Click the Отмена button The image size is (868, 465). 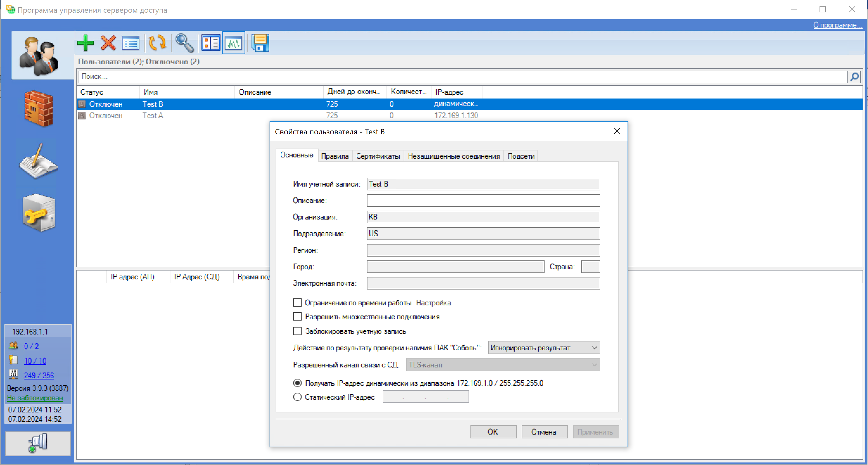pos(544,432)
